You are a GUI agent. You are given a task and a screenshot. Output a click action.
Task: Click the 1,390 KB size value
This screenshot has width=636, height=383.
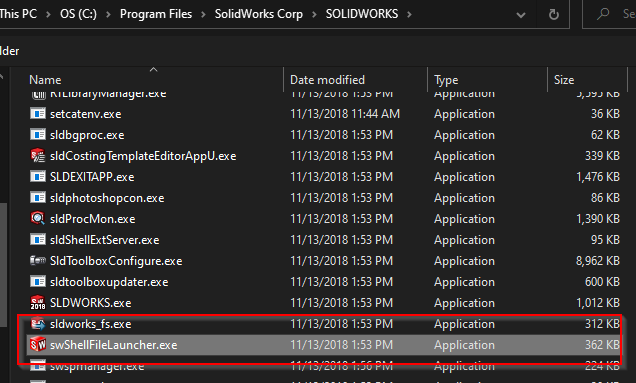[598, 219]
